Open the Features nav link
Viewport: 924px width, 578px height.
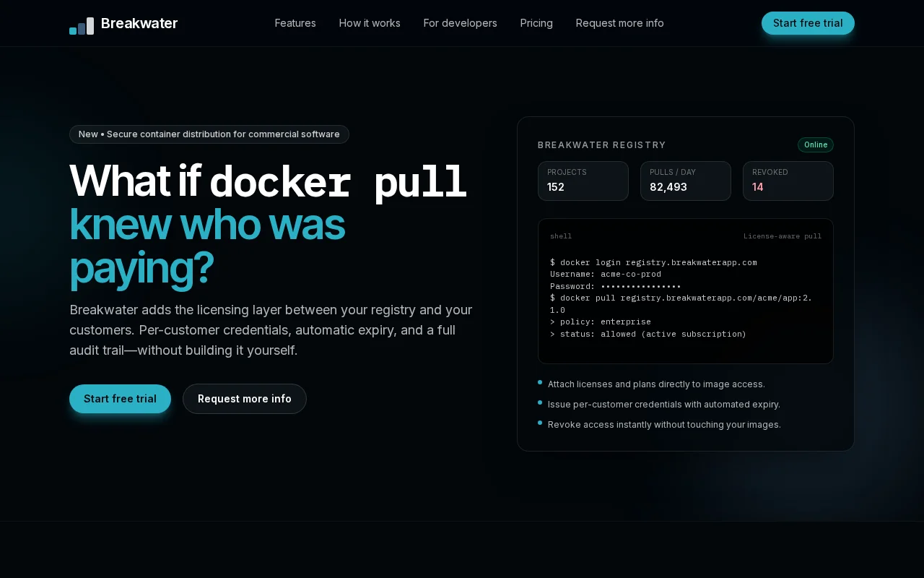pos(295,23)
